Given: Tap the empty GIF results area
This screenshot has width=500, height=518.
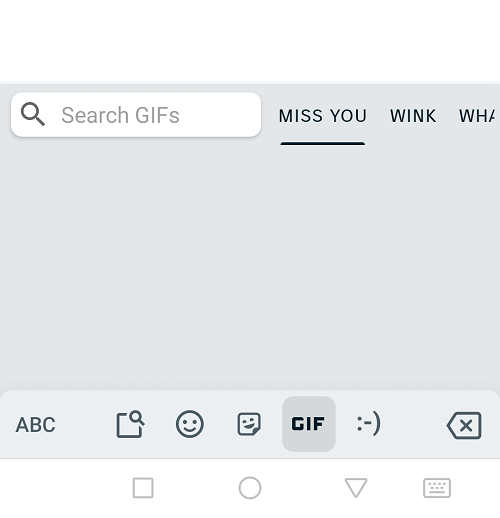Looking at the screenshot, I should coord(250,267).
